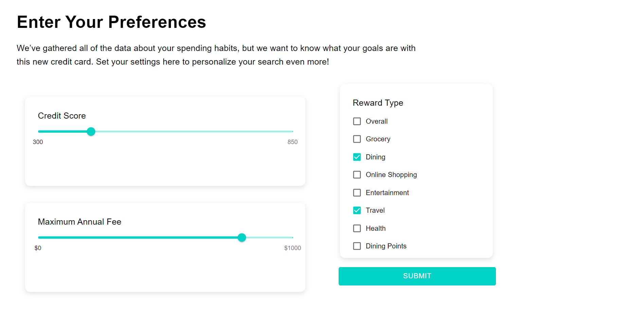
Task: Uncheck the Travel reward checkbox
Action: [357, 210]
